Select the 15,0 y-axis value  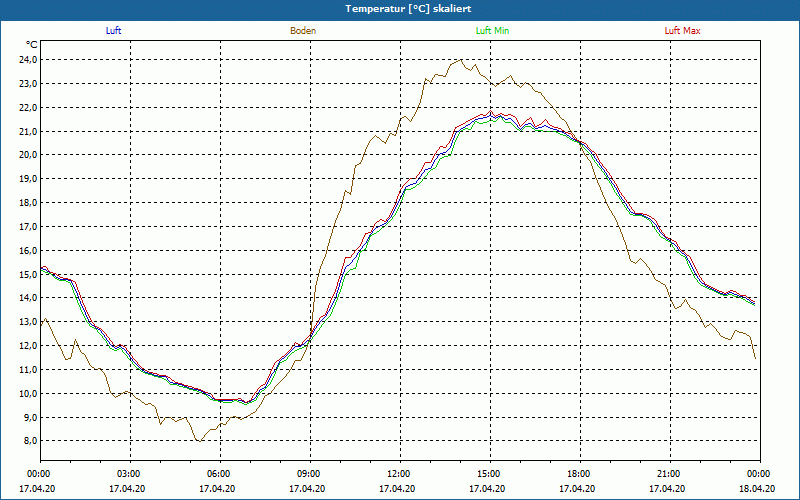29,274
